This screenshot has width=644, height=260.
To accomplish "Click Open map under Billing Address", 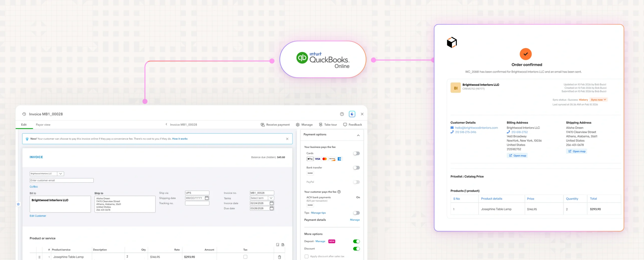I will [517, 156].
